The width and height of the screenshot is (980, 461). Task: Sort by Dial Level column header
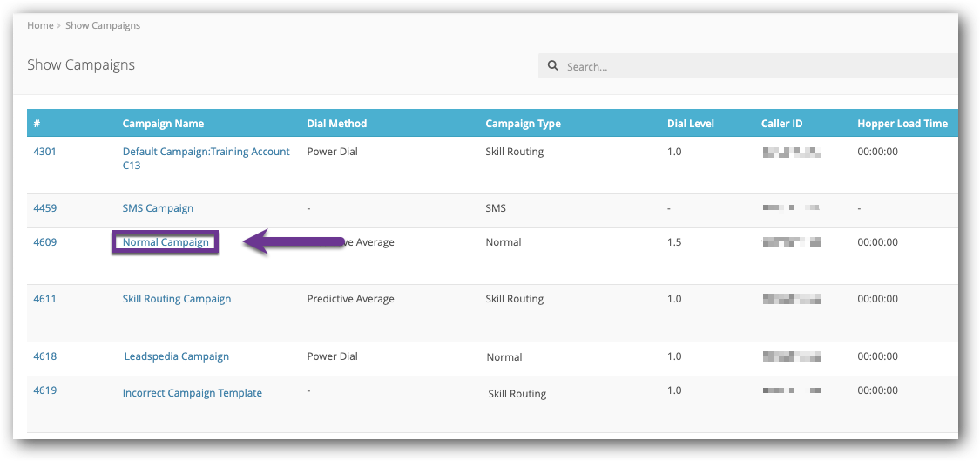pyautogui.click(x=691, y=124)
